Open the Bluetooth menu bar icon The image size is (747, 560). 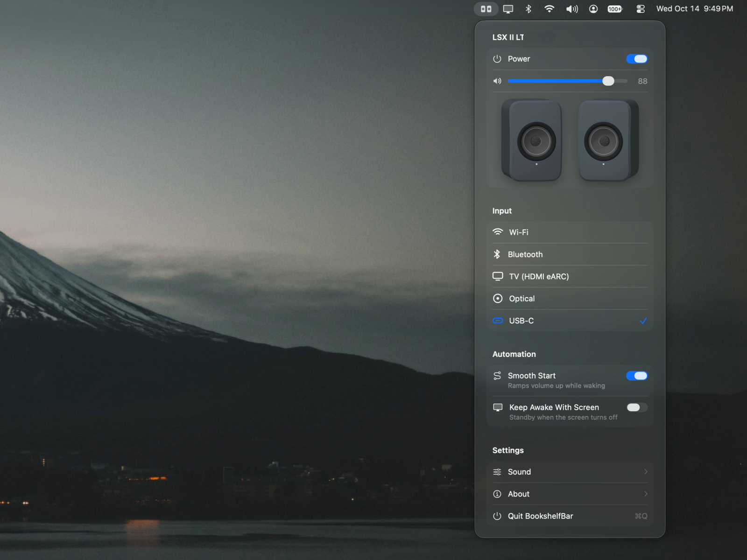pyautogui.click(x=529, y=9)
